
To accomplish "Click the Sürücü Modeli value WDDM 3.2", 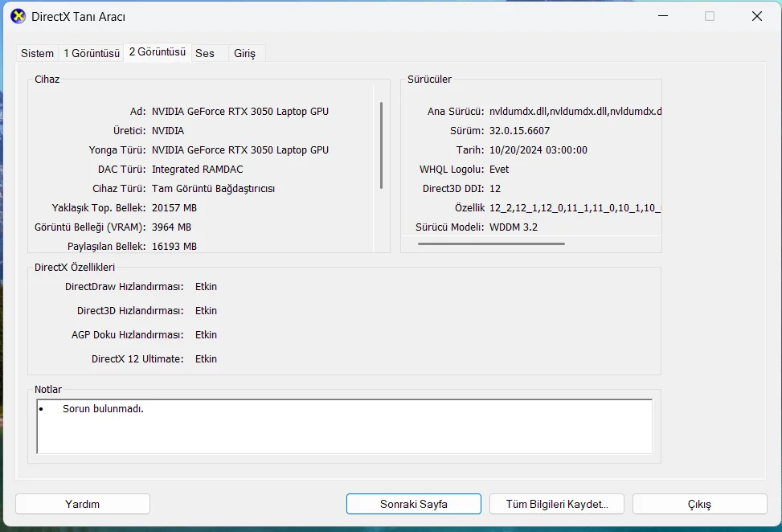I will (514, 227).
